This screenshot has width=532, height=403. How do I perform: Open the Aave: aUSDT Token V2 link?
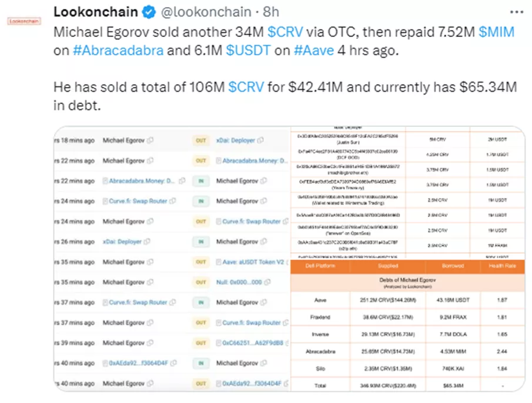252,262
